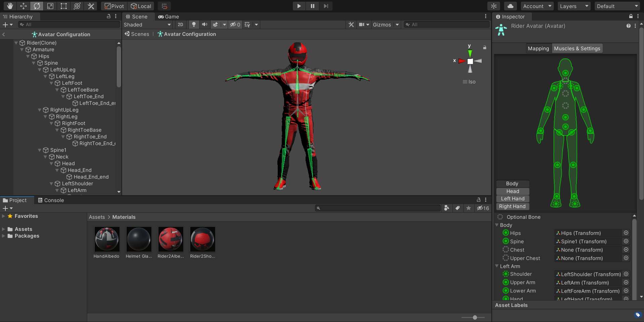
Task: Toggle Iso projection mode
Action: coord(469,82)
